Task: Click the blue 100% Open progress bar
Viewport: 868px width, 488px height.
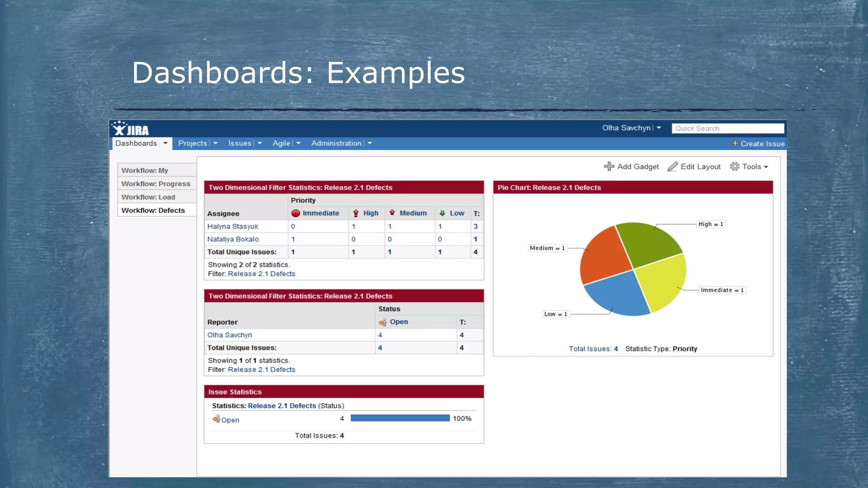Action: tap(400, 418)
